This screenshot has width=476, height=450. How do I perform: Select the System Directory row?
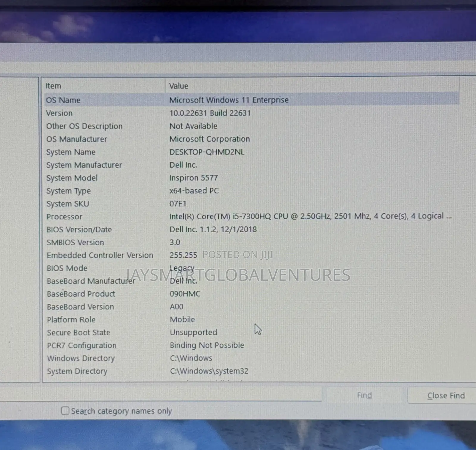[252, 371]
